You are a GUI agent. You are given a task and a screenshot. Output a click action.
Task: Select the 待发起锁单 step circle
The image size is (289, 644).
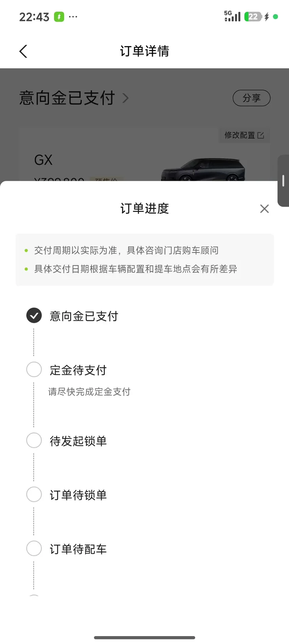(34, 440)
